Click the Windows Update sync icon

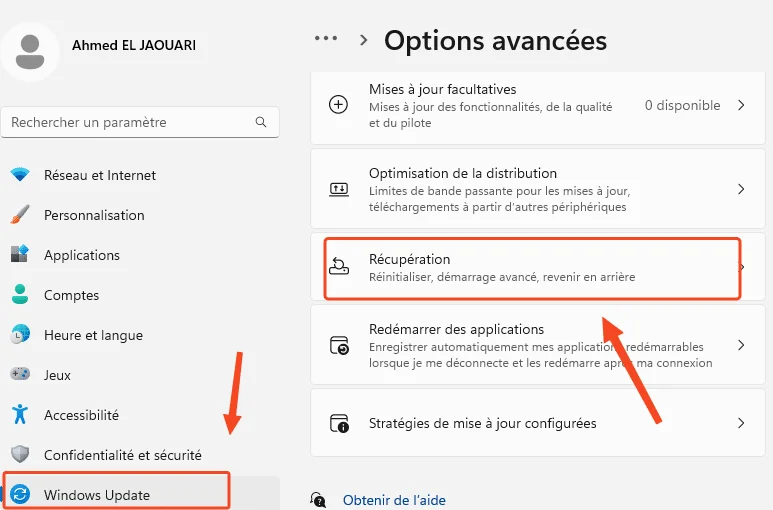pyautogui.click(x=20, y=495)
